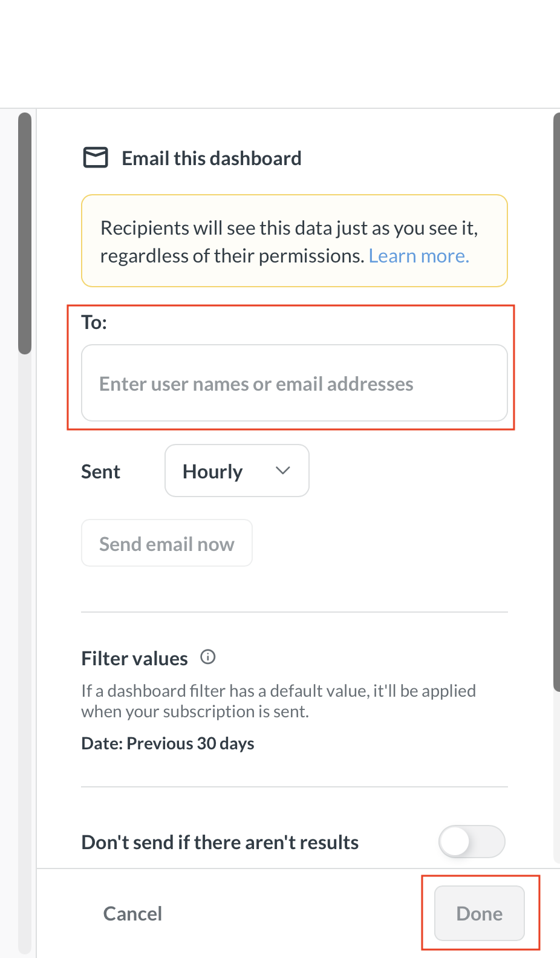Select the Date: Previous 30 days filter text
This screenshot has height=958, width=560.
pos(168,743)
